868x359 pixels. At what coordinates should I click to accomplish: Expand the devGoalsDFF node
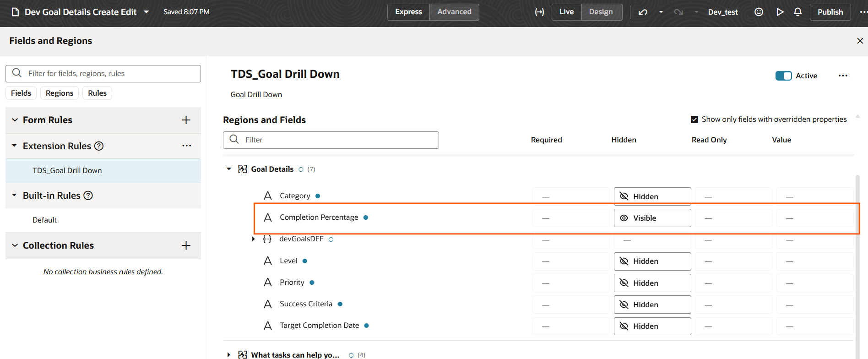253,239
